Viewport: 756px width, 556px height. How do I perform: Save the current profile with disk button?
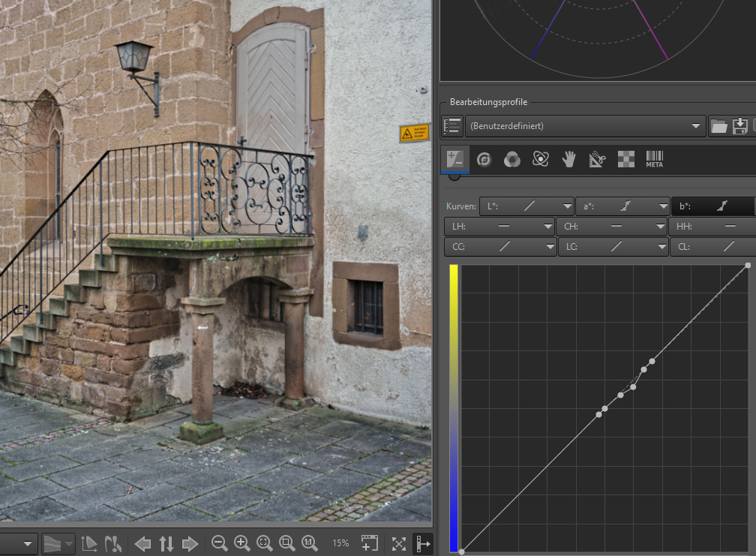point(740,126)
